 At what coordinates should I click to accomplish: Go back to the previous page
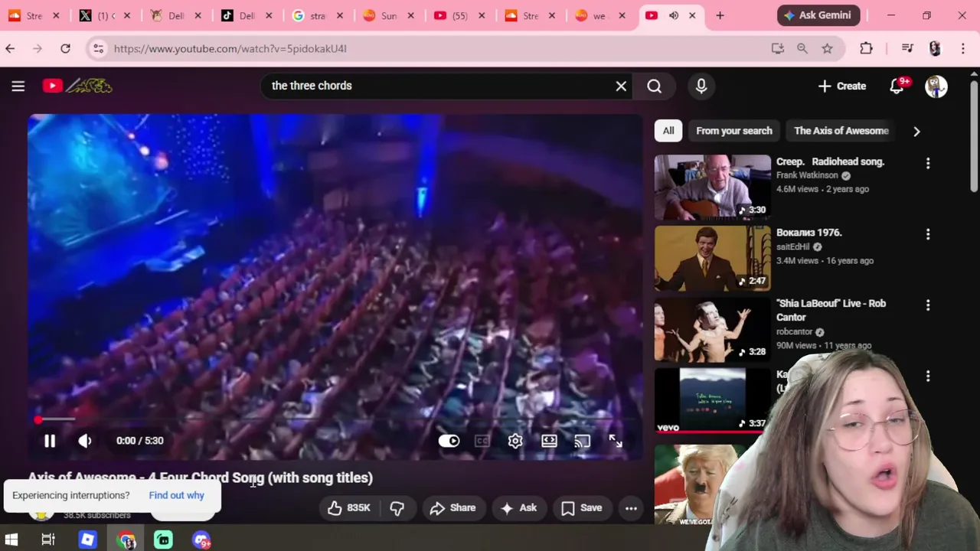10,48
